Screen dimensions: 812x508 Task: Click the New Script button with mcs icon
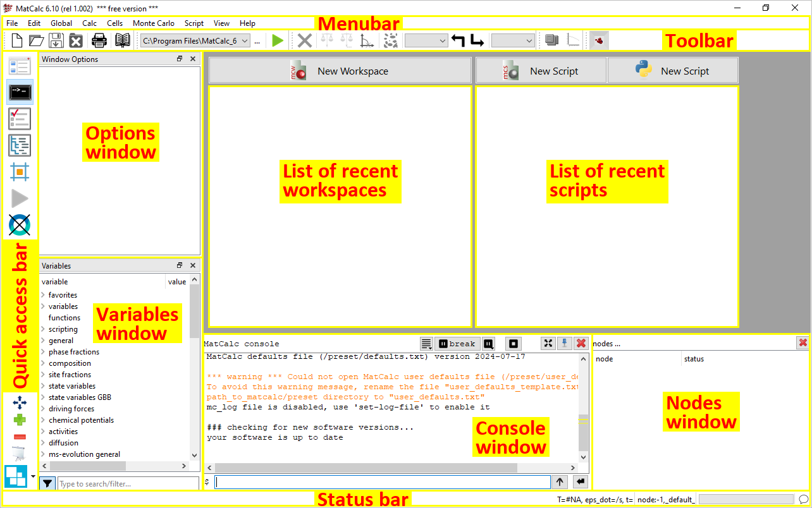(541, 71)
